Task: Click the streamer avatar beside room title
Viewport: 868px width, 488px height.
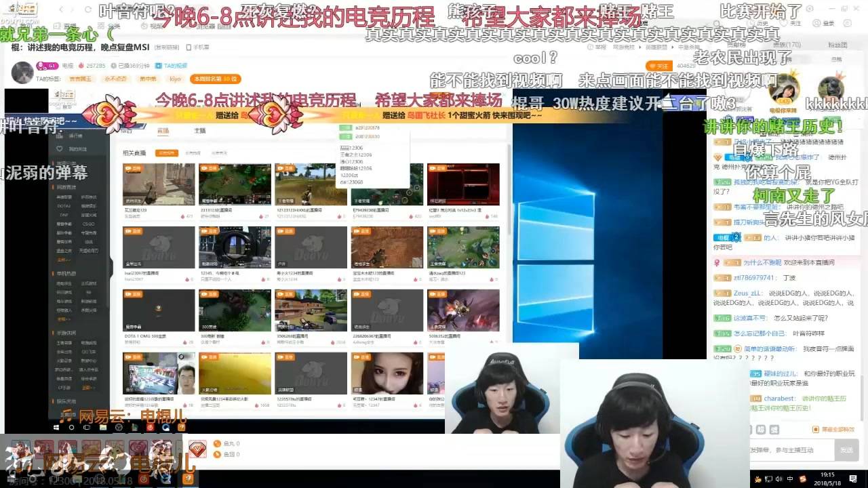Action: (x=23, y=72)
